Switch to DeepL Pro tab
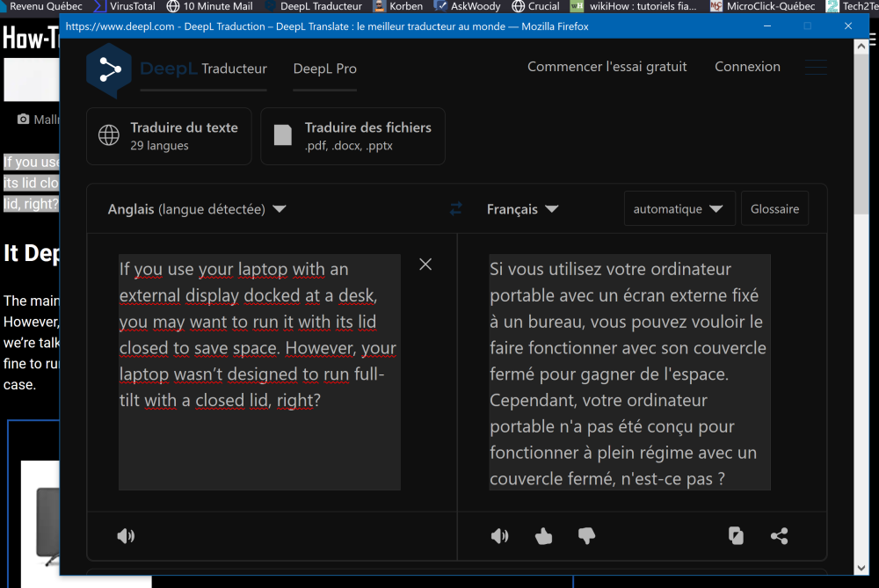Viewport: 879px width, 588px height. [325, 69]
